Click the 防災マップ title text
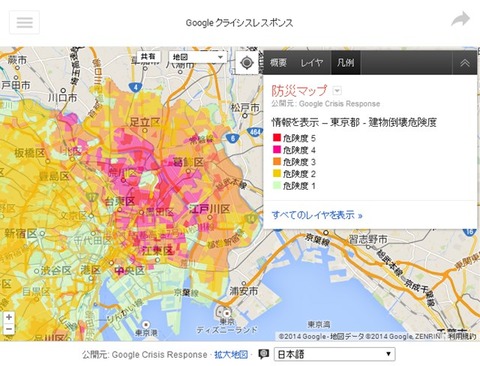Image resolution: width=480 pixels, height=366 pixels. (x=300, y=90)
